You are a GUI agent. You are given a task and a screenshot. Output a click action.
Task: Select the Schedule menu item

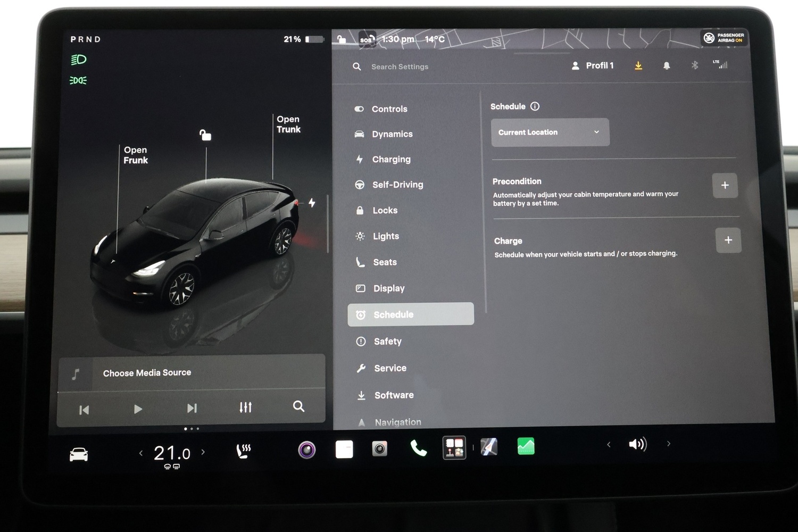click(411, 314)
